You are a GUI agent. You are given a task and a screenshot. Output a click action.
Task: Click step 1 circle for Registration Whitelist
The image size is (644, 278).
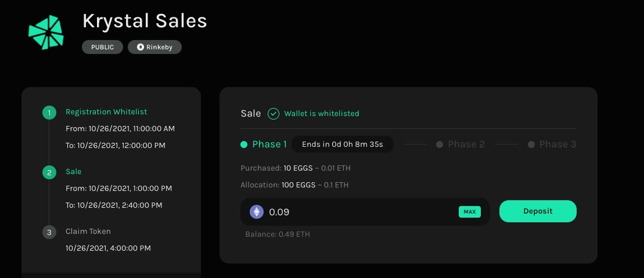[x=49, y=112]
